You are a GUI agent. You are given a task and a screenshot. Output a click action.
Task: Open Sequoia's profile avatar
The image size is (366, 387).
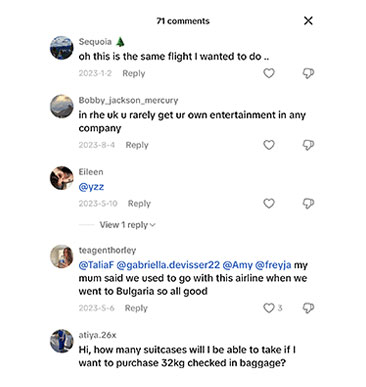tap(62, 48)
